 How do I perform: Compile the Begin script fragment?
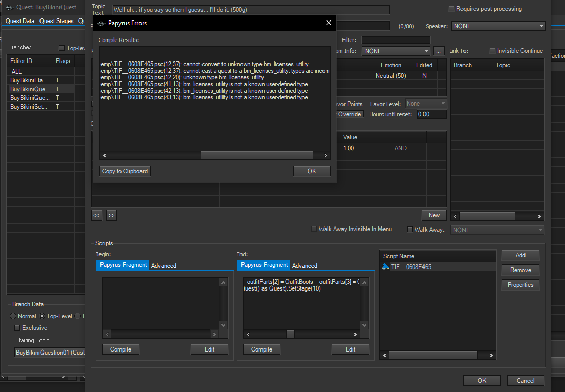click(120, 349)
